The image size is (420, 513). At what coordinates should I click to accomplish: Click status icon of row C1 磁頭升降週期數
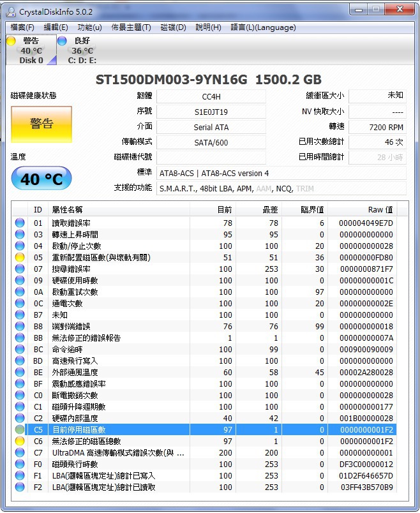pos(20,406)
